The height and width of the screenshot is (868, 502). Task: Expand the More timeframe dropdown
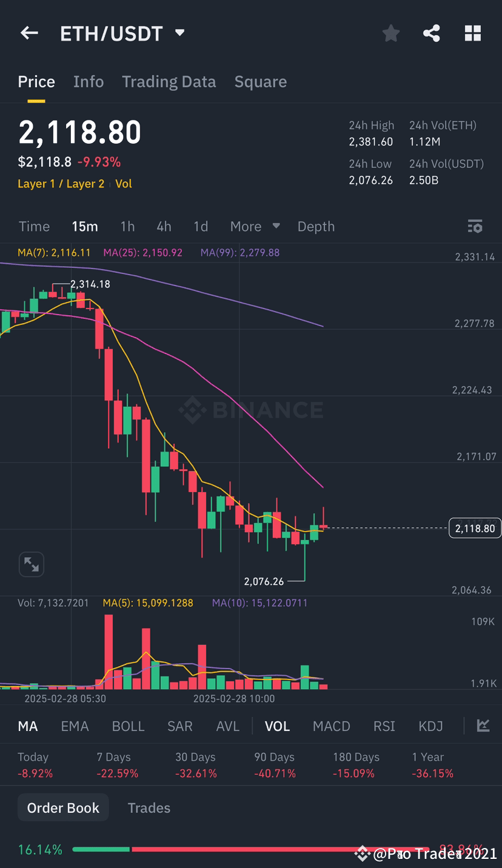click(x=254, y=226)
